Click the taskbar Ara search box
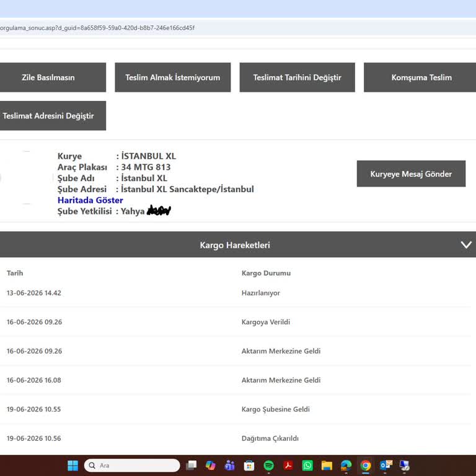476x476 pixels. point(132,465)
